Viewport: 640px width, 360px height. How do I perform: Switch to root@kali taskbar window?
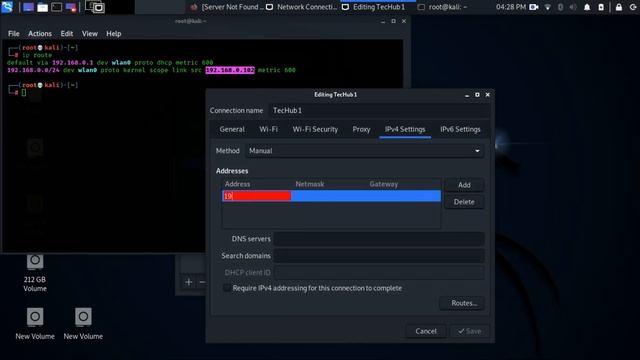444,7
